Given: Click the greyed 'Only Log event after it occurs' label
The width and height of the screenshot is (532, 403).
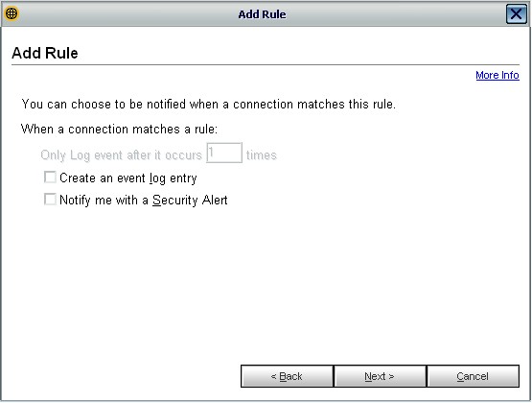Looking at the screenshot, I should [121, 155].
